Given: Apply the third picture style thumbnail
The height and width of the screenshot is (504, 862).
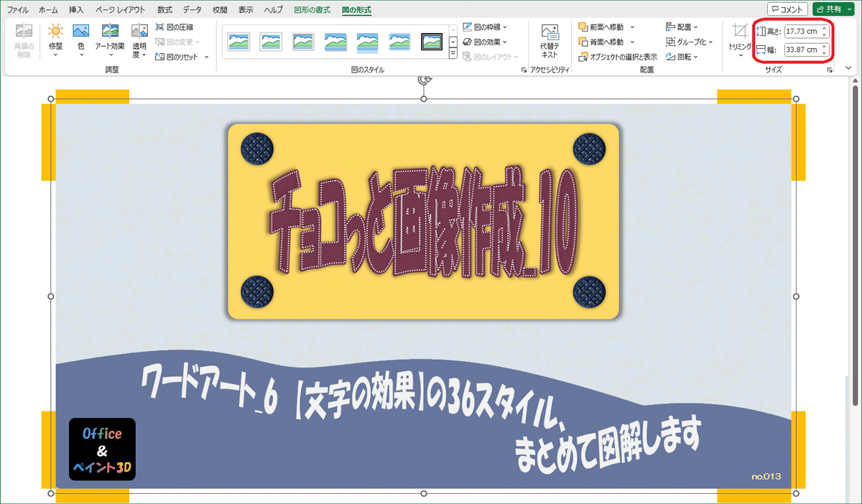Looking at the screenshot, I should pyautogui.click(x=303, y=42).
